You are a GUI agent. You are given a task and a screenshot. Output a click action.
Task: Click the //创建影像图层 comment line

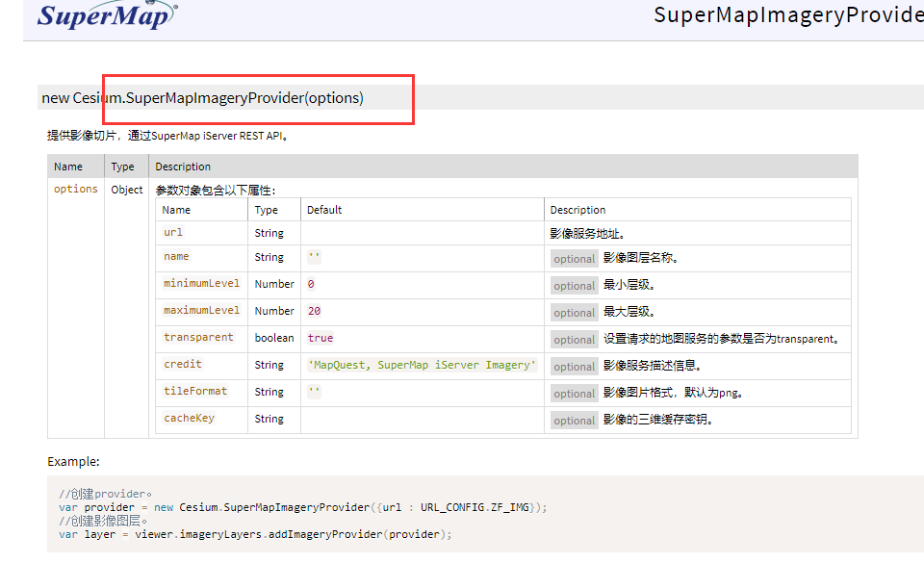[x=103, y=521]
